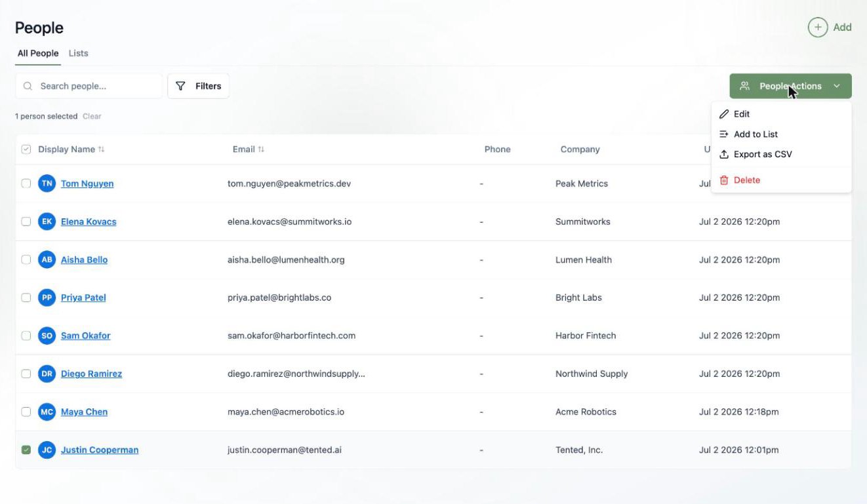
Task: Switch to the Lists tab
Action: point(78,53)
